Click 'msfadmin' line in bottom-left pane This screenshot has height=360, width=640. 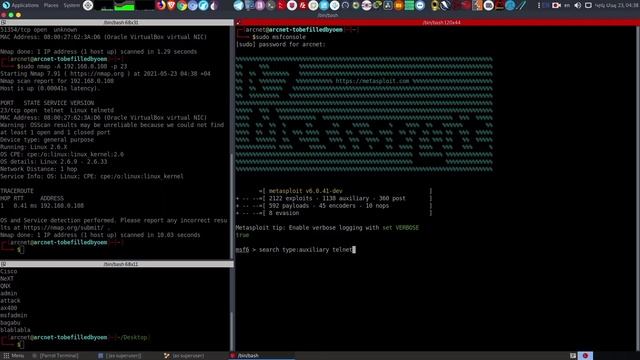(13, 315)
